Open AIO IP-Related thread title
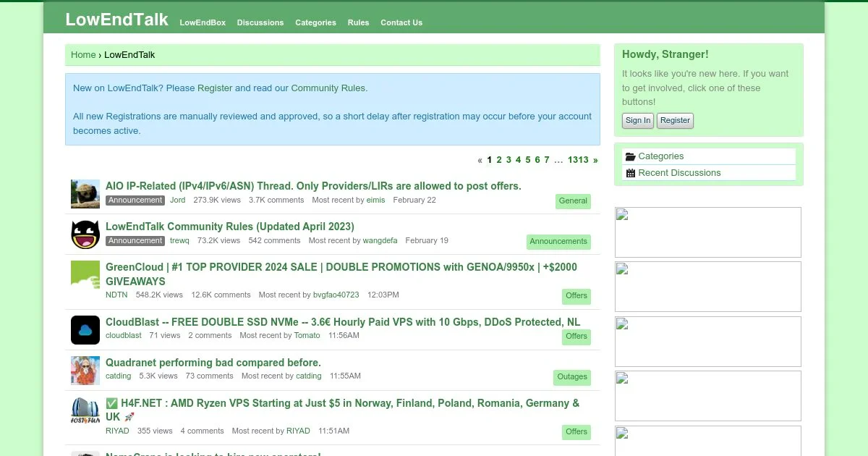 pos(313,186)
